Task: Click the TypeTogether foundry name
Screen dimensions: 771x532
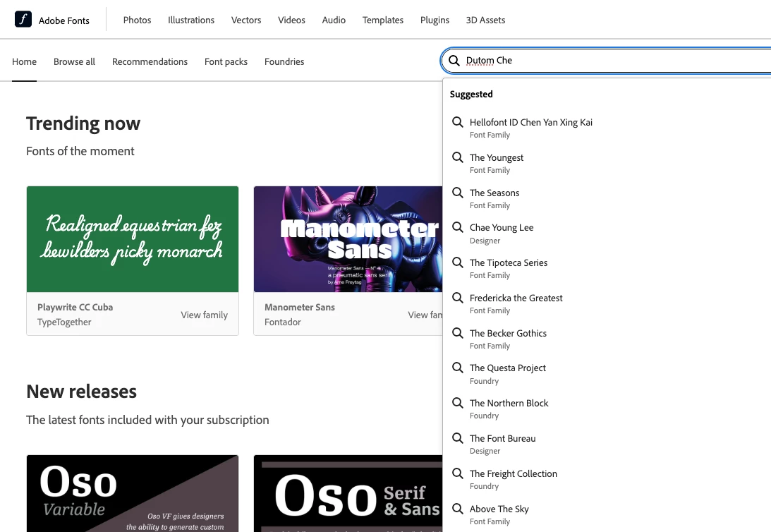Action: (x=64, y=322)
